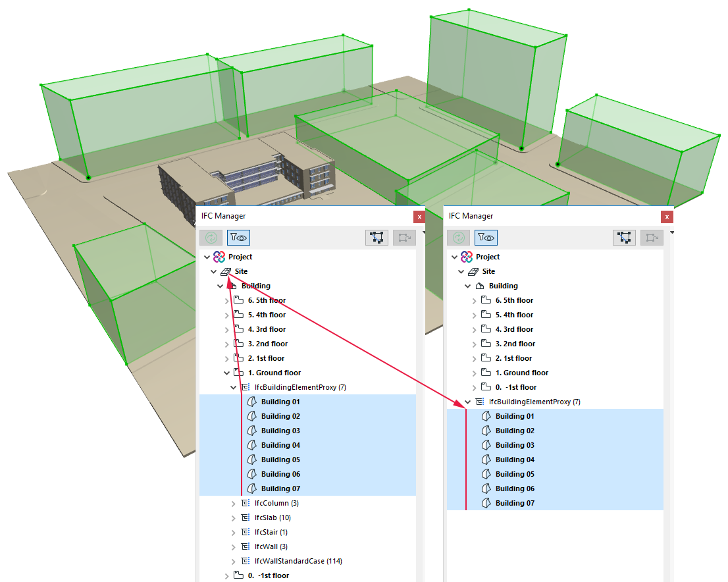Expand 3. 2nd floor in left IFC Manager
728x582 pixels.
click(x=226, y=344)
